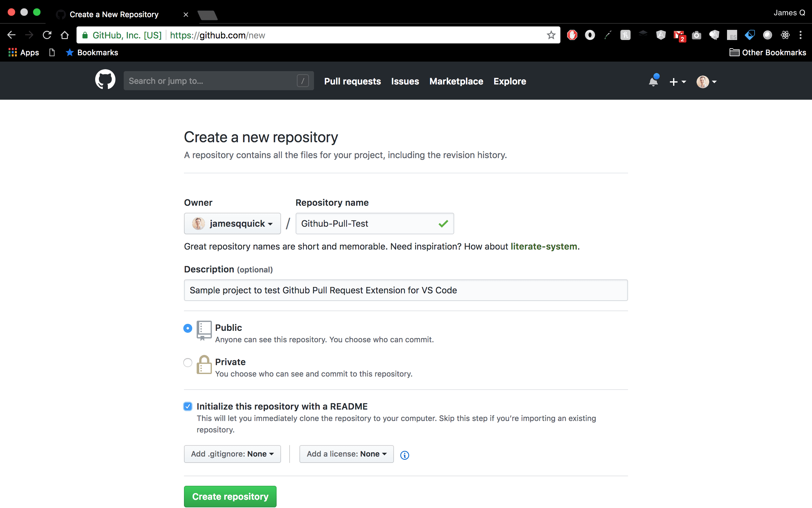Viewport: 812px width, 508px height.
Task: Click the browser back arrow
Action: 11,35
